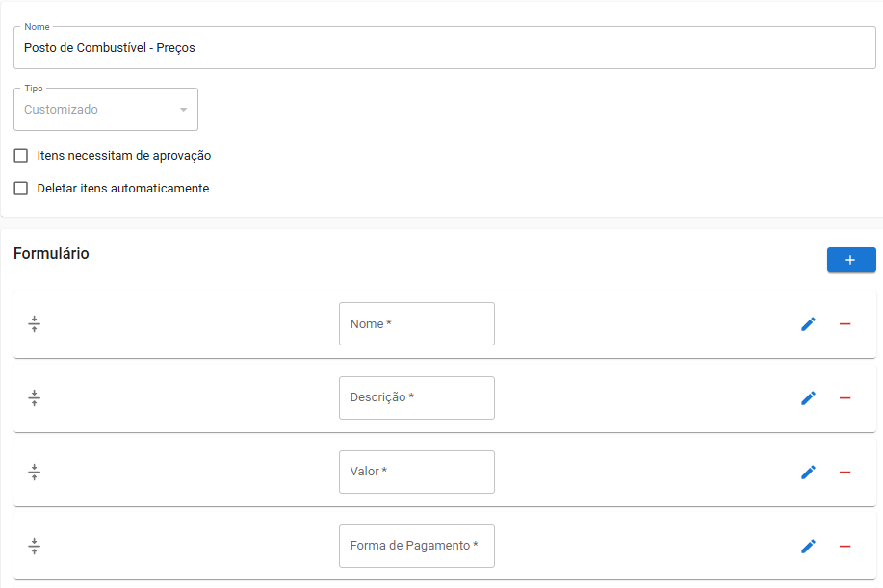883x588 pixels.
Task: Reorder handle for Forma de Pagamento row
Action: click(x=35, y=546)
